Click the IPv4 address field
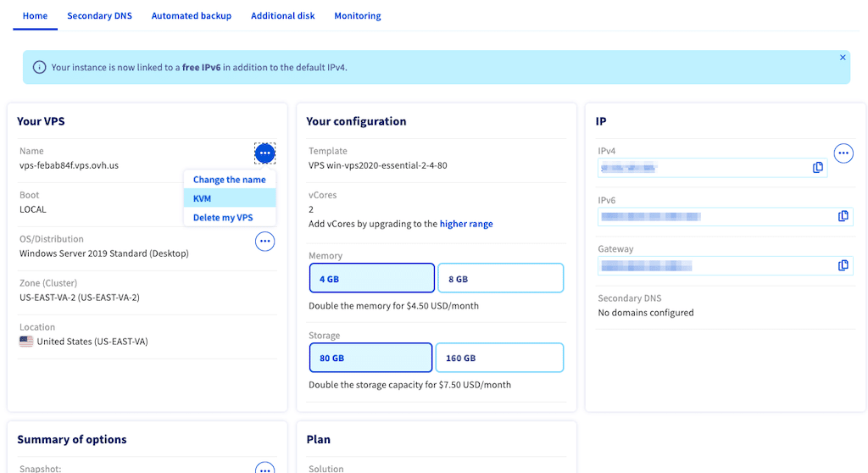The height and width of the screenshot is (473, 868). point(712,168)
